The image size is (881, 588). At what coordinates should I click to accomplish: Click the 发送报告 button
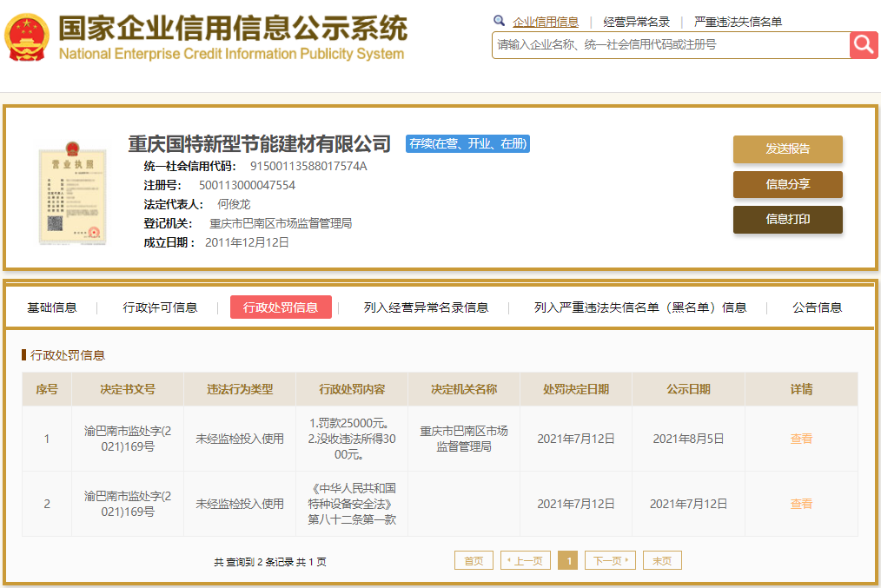click(788, 149)
